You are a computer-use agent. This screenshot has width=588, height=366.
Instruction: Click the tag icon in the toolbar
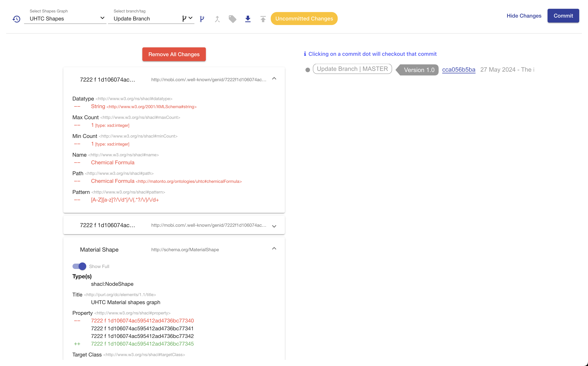(233, 19)
